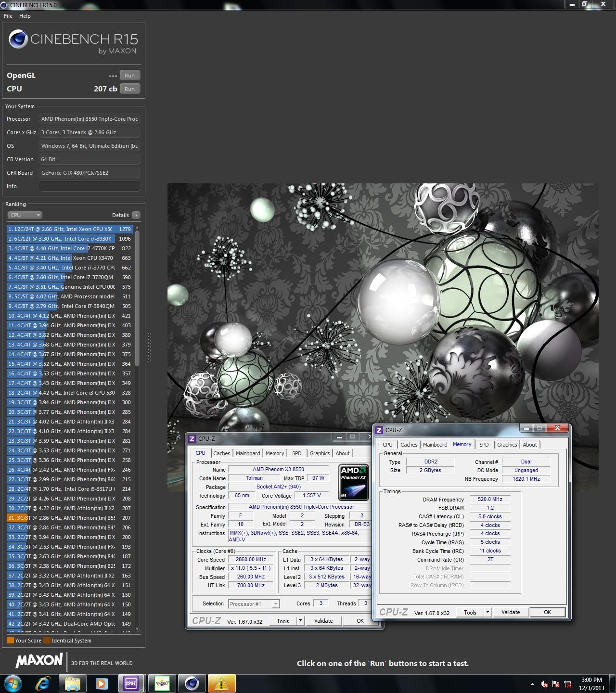Screen dimensions: 616x693
Task: Click the NB Frequency 1820.1 MHz value
Action: click(526, 479)
